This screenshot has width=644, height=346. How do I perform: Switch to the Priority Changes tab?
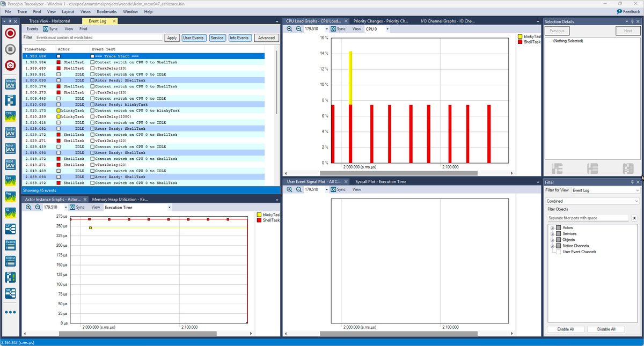coord(380,21)
